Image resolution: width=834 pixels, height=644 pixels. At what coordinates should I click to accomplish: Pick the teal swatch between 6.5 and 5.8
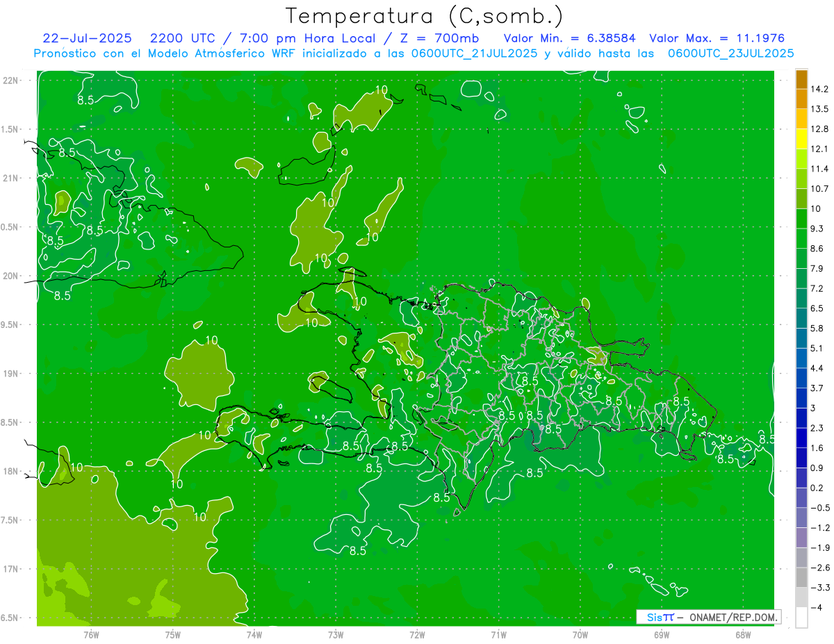pos(801,318)
